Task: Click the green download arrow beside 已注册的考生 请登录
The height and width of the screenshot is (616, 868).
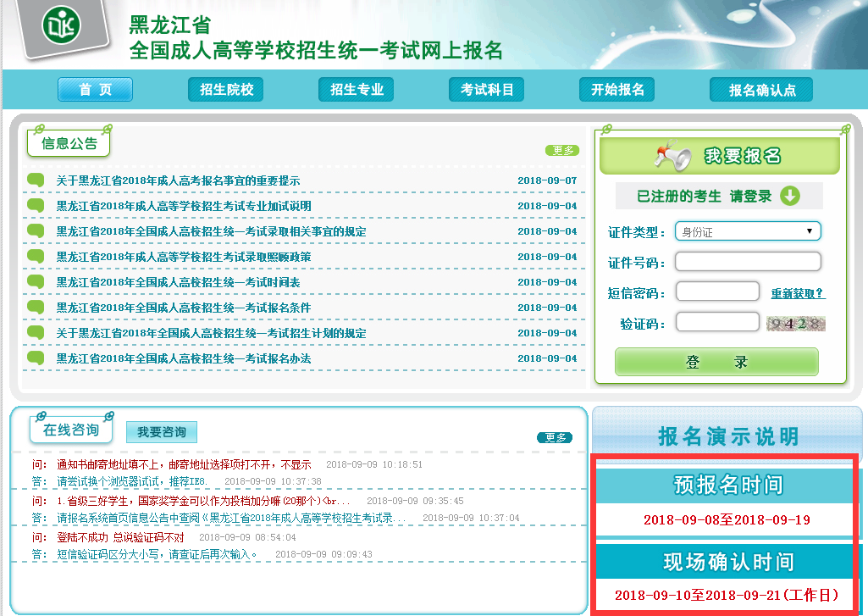Action: point(791,197)
